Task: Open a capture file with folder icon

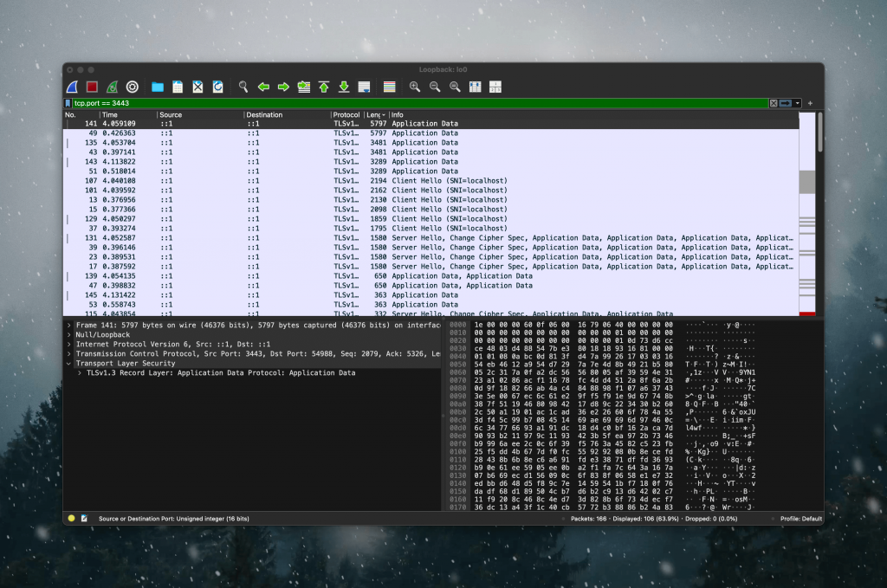Action: (x=158, y=87)
